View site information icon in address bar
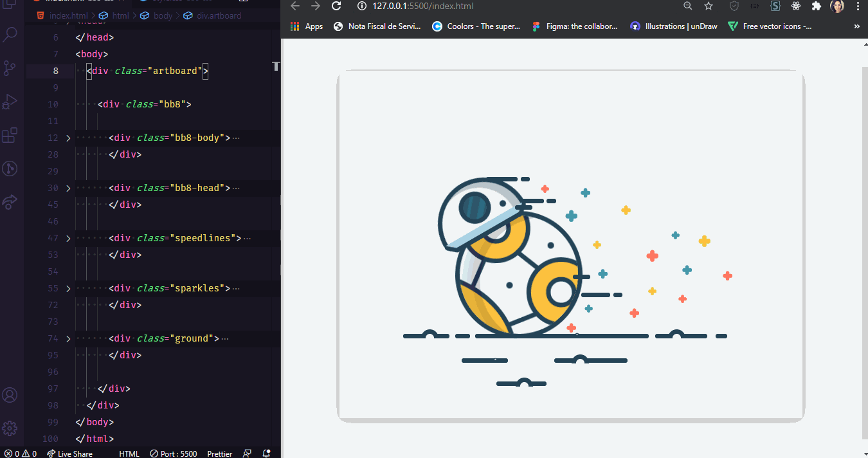The width and height of the screenshot is (868, 458). pyautogui.click(x=361, y=6)
